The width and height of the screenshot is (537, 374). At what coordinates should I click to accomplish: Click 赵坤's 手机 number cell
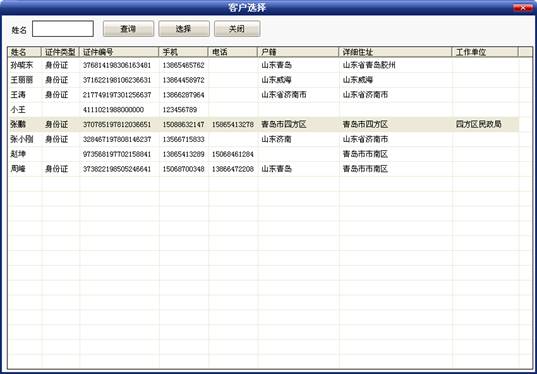pos(183,154)
